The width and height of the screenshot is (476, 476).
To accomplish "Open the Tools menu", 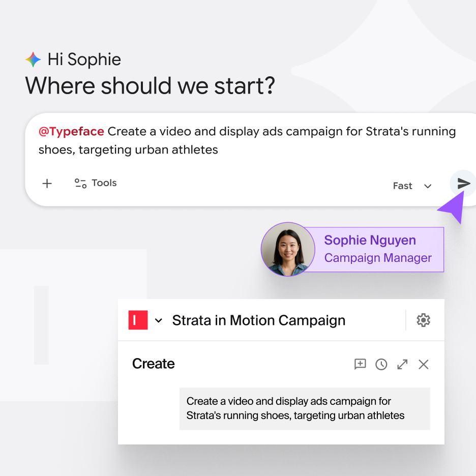I will pyautogui.click(x=96, y=183).
